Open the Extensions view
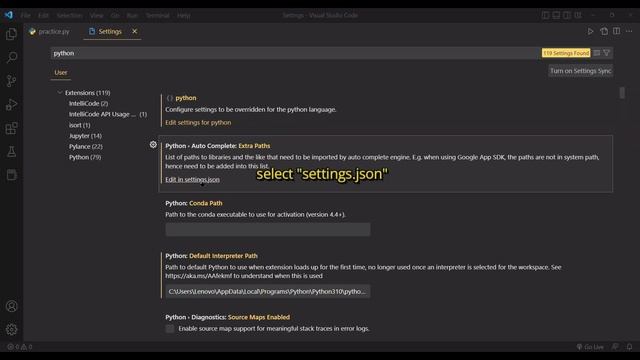Image resolution: width=640 pixels, height=360 pixels. tap(11, 128)
